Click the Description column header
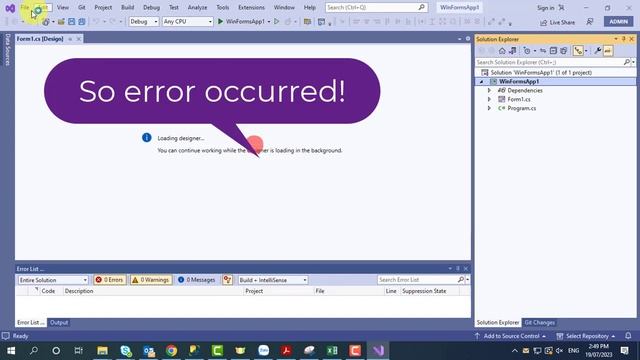Screen dimensions: 640x360 pyautogui.click(x=79, y=291)
